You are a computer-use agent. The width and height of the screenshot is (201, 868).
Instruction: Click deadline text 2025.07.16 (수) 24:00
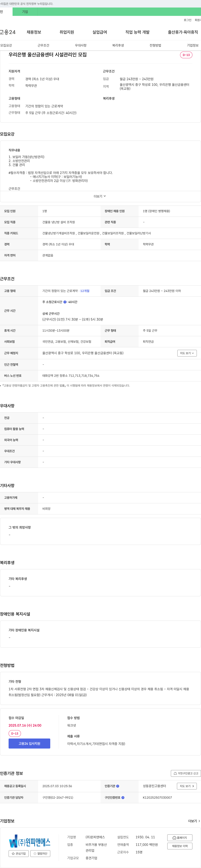tap(25, 726)
